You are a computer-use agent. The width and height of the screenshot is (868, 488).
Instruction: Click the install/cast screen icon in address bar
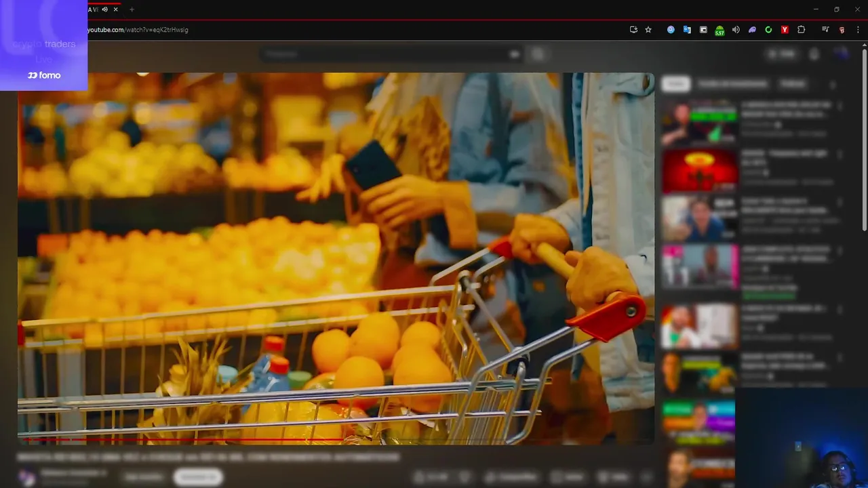tap(633, 30)
